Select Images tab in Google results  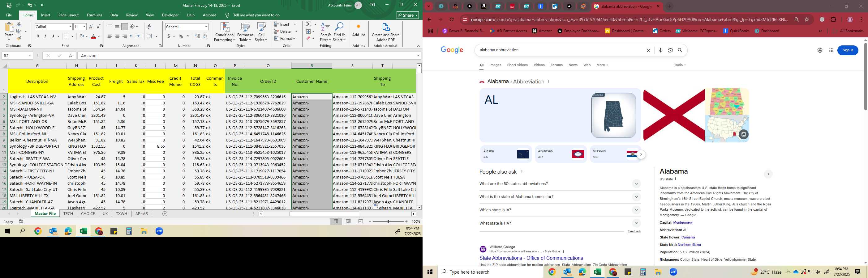click(495, 65)
